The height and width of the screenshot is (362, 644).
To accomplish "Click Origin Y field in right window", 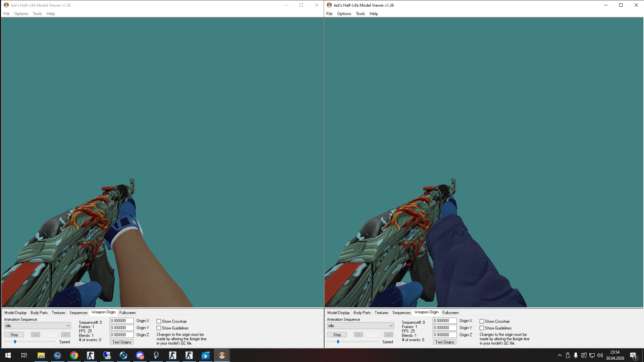I will click(x=445, y=328).
